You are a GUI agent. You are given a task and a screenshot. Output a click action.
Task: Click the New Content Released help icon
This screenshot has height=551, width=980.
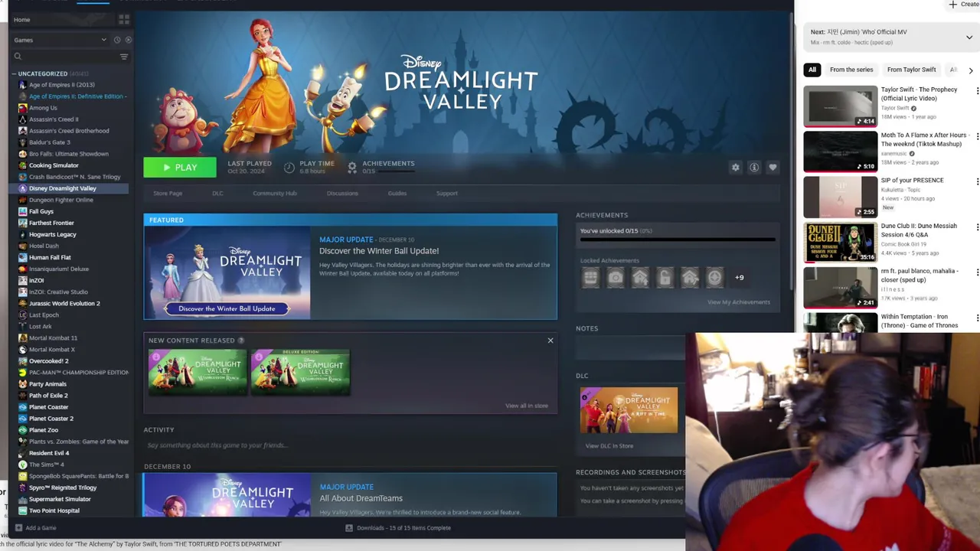(240, 341)
